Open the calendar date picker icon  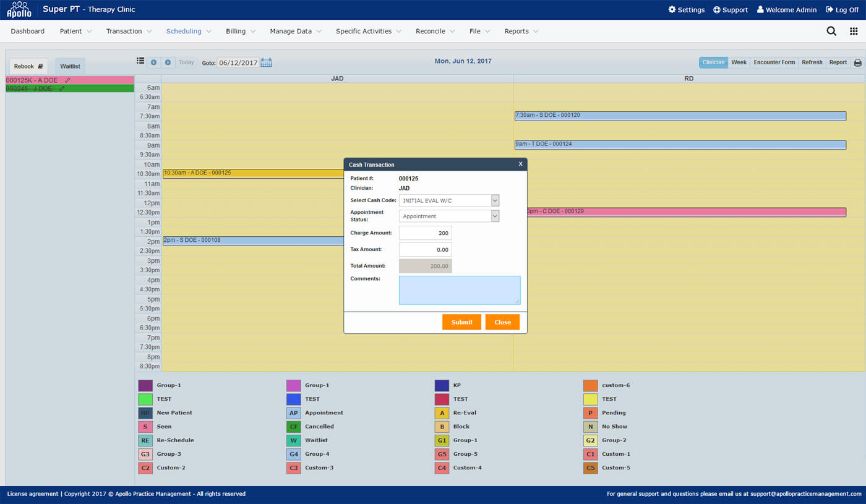[266, 62]
